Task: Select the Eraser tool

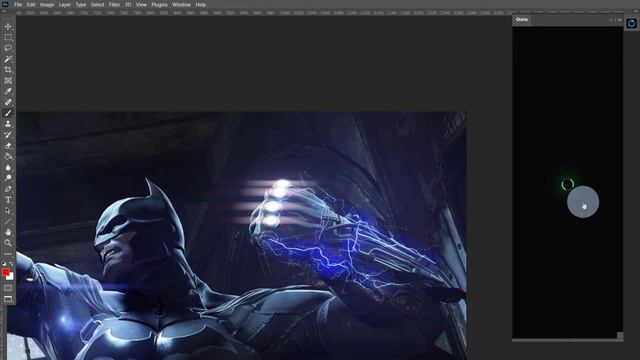Action: (x=8, y=146)
